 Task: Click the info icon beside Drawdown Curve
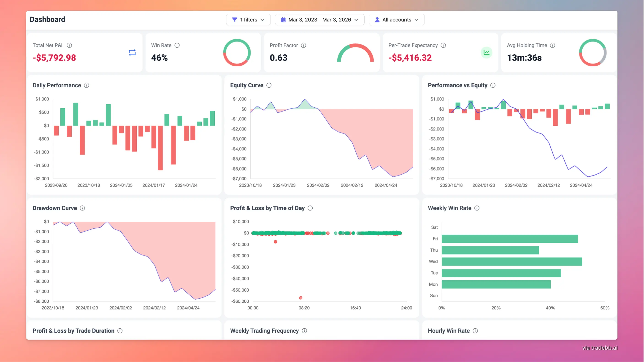[x=82, y=208]
